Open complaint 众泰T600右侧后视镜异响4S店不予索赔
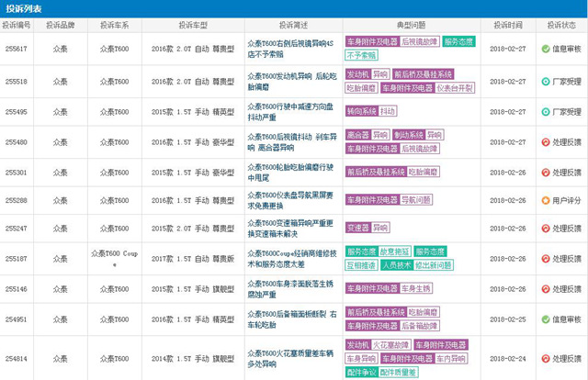The width and height of the screenshot is (588, 380). 290,49
